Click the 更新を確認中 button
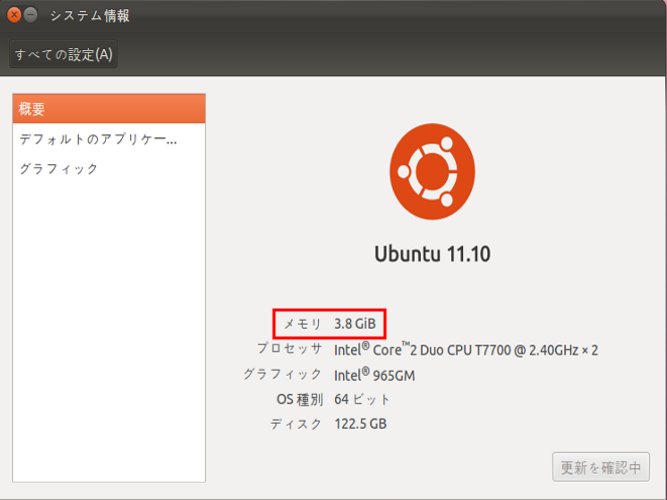Viewport: 667px width, 500px height. 601,467
